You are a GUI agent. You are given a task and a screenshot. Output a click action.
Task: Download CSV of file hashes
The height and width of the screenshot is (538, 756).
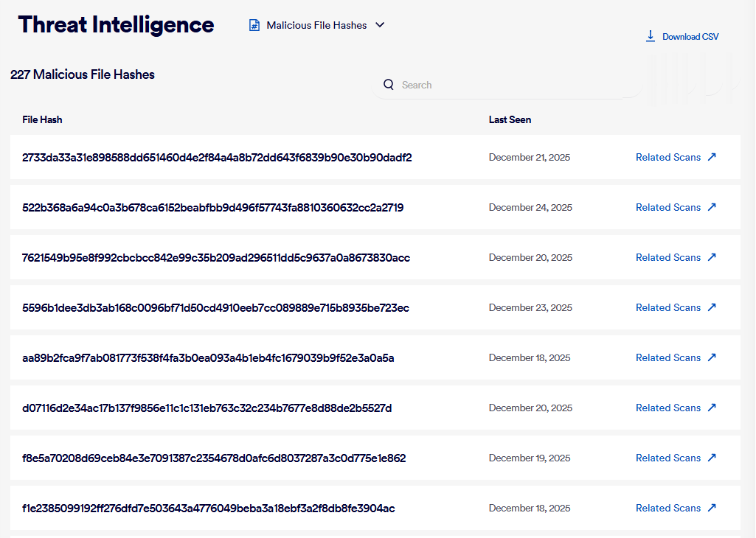click(x=690, y=37)
